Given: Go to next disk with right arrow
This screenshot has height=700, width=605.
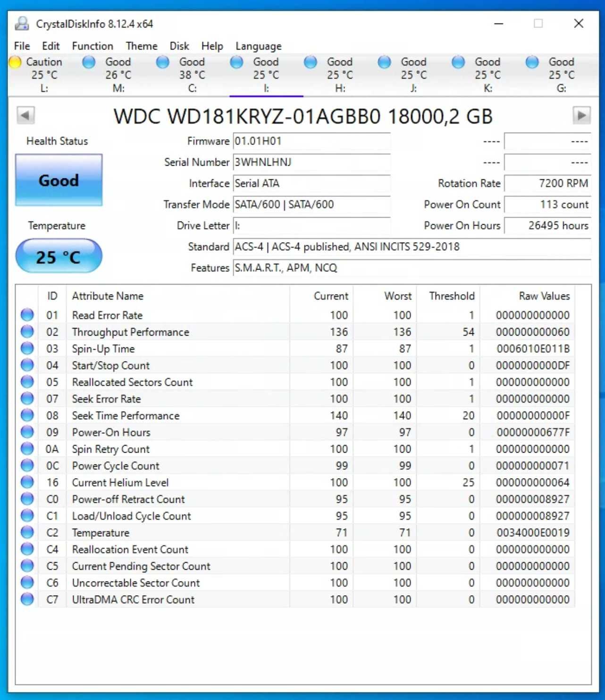Looking at the screenshot, I should point(581,115).
